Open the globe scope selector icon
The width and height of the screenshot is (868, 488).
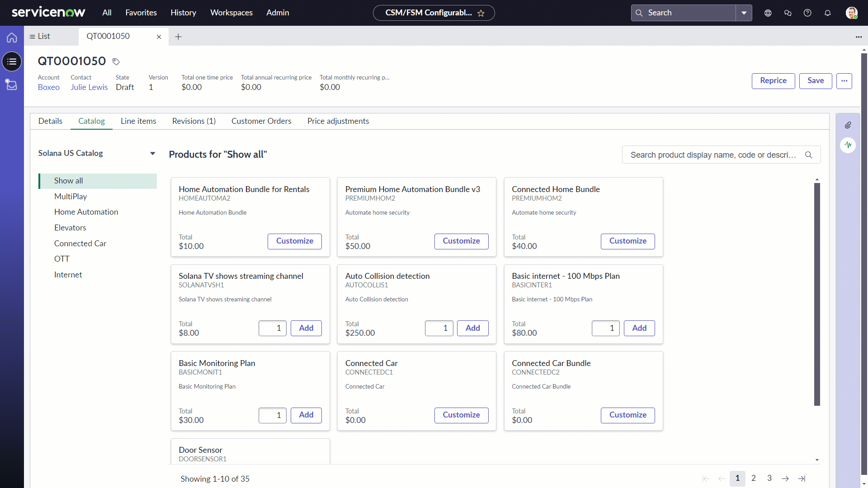768,13
